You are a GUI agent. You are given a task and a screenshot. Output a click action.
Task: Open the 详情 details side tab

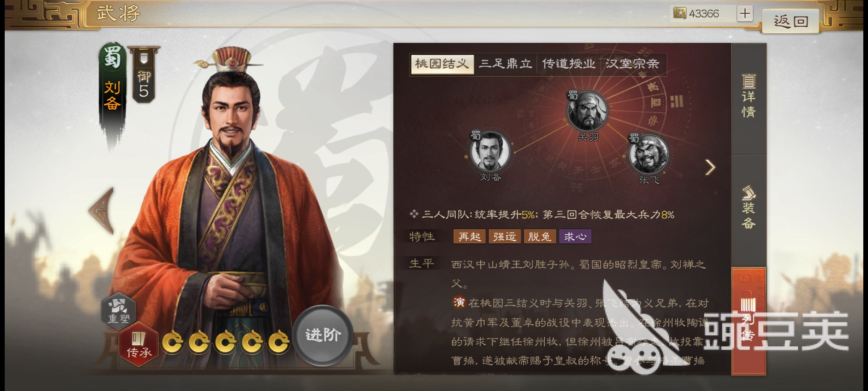click(x=749, y=96)
